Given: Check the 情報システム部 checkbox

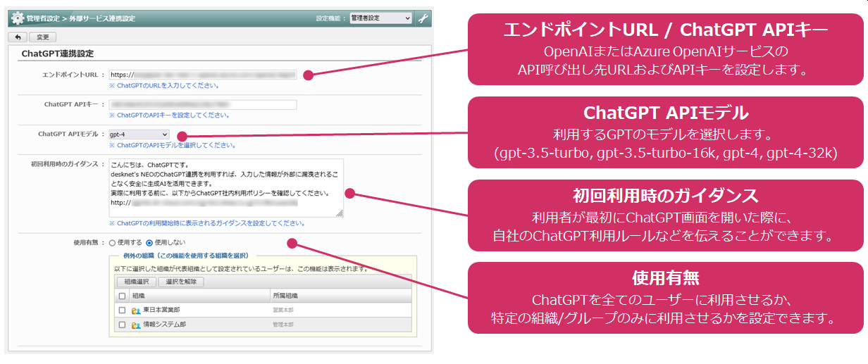Looking at the screenshot, I should point(122,325).
